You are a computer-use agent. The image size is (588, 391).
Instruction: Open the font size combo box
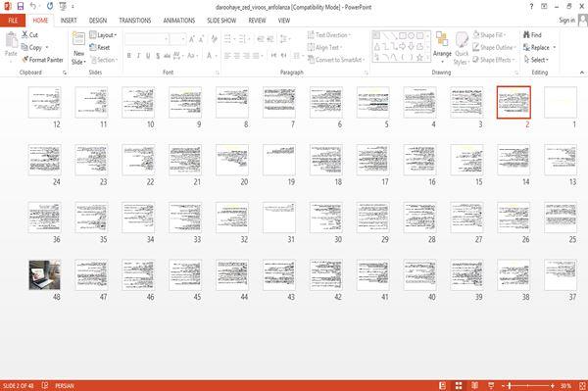click(177, 39)
